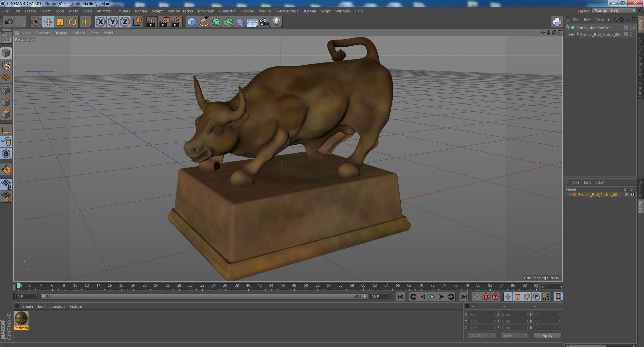Open the World coordinate dropdown
The image size is (644, 347).
[x=482, y=335]
